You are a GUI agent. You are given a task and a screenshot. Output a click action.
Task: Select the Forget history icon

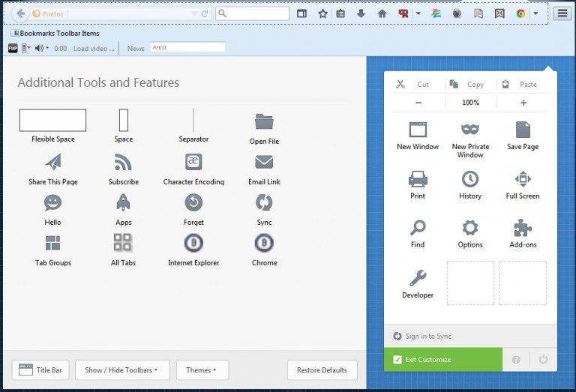click(193, 202)
